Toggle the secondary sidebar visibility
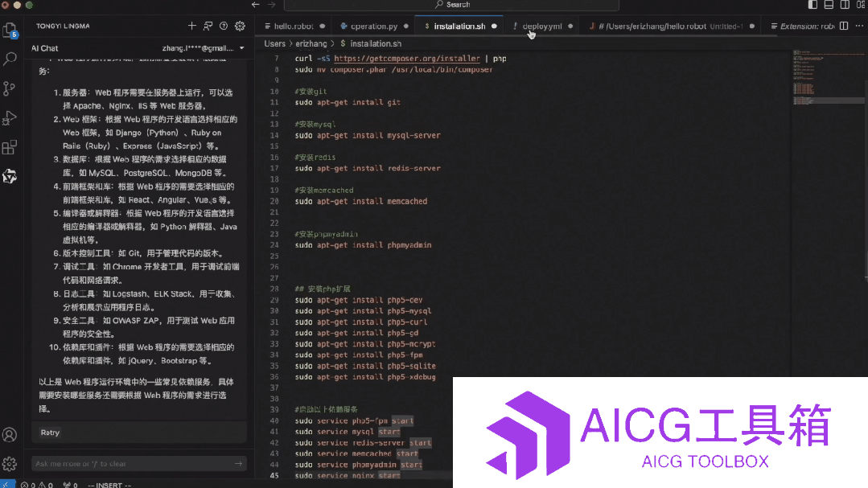This screenshot has width=868, height=488. [x=845, y=5]
